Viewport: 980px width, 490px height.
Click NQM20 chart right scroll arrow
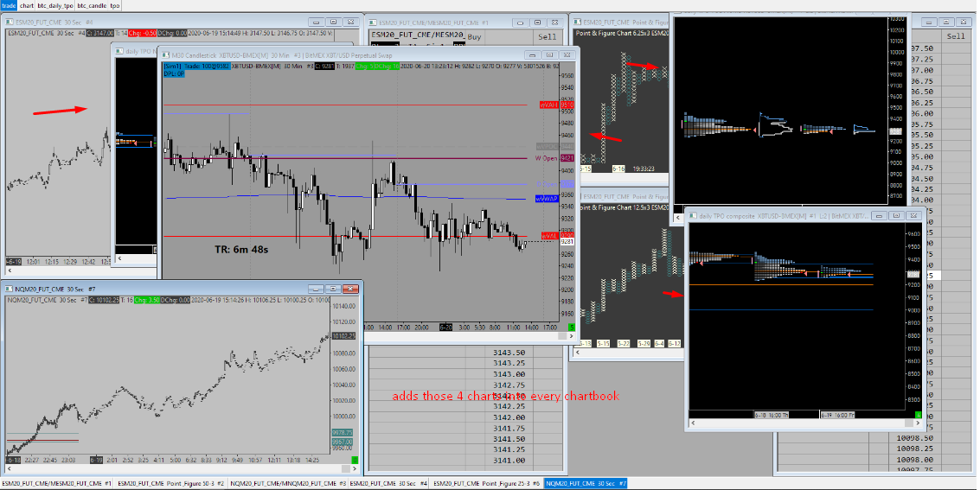click(x=355, y=468)
